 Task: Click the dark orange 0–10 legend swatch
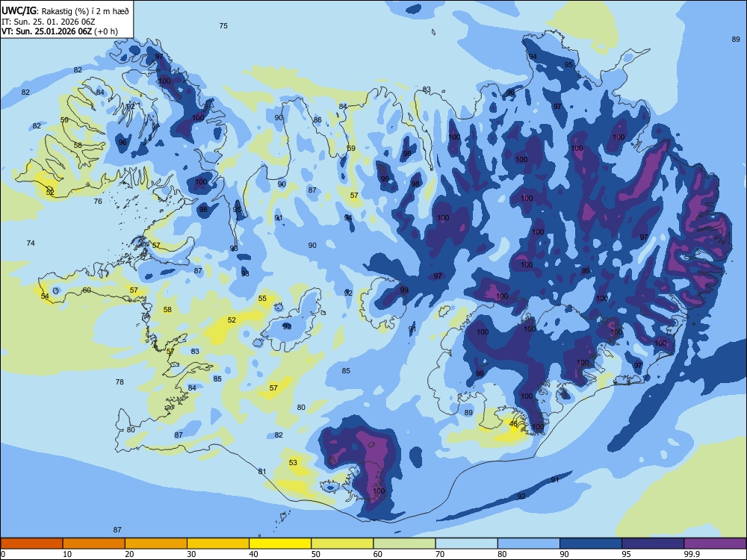click(x=32, y=544)
